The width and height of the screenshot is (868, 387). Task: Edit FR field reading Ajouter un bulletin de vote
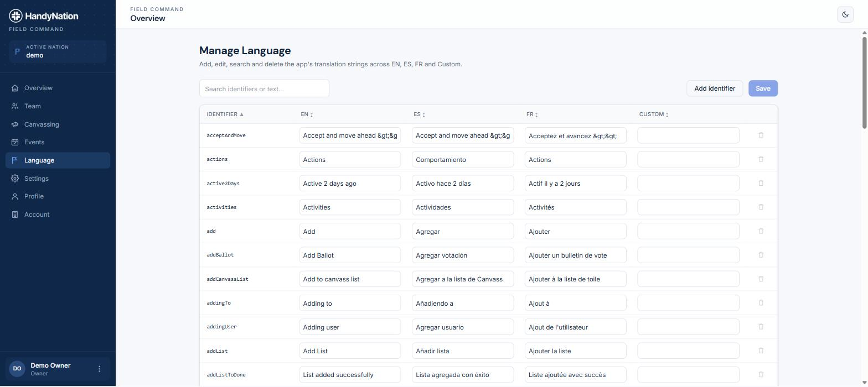pos(576,255)
